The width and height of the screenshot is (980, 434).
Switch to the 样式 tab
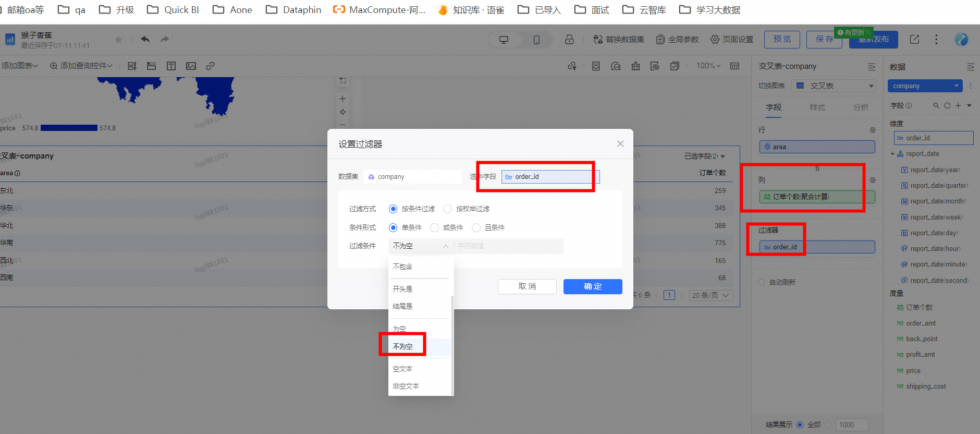point(817,107)
